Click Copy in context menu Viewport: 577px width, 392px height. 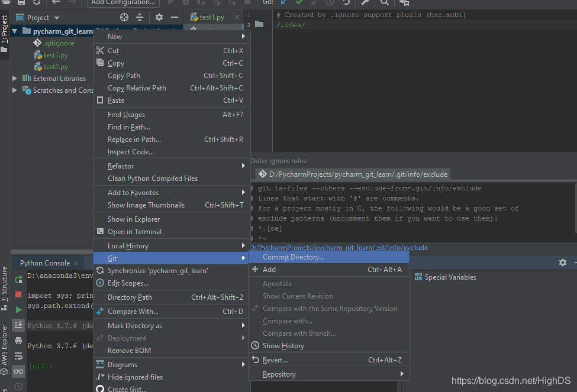coord(172,63)
